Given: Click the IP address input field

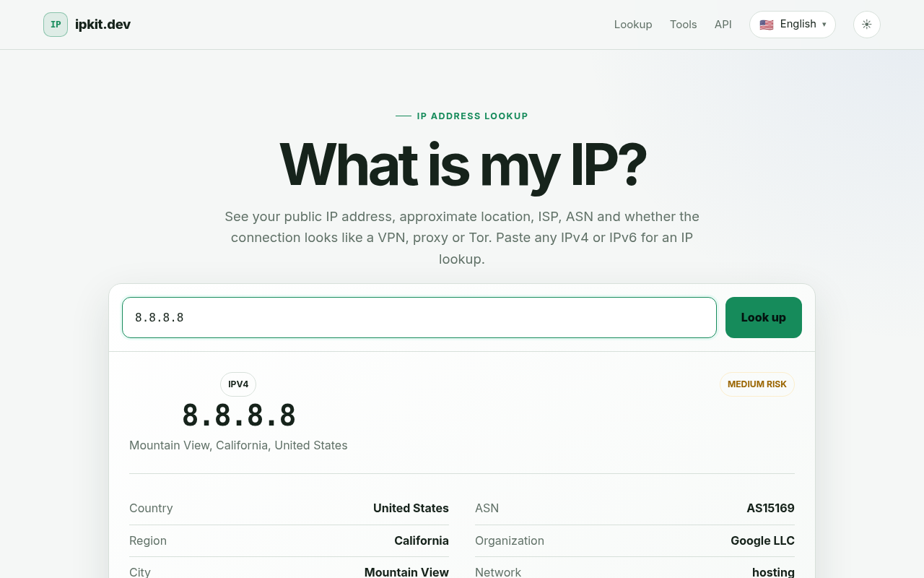Looking at the screenshot, I should coord(419,317).
